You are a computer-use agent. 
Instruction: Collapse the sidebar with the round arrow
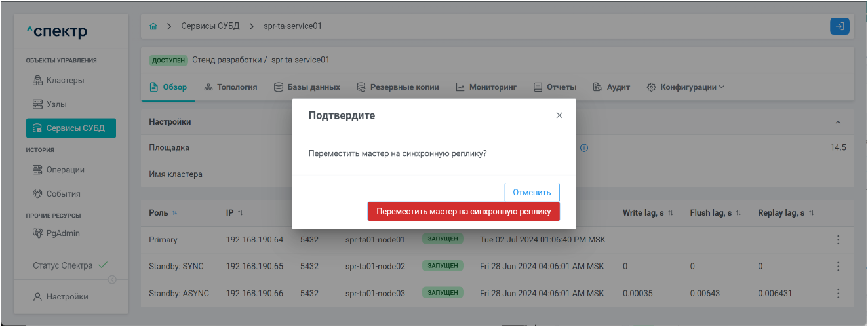point(112,280)
